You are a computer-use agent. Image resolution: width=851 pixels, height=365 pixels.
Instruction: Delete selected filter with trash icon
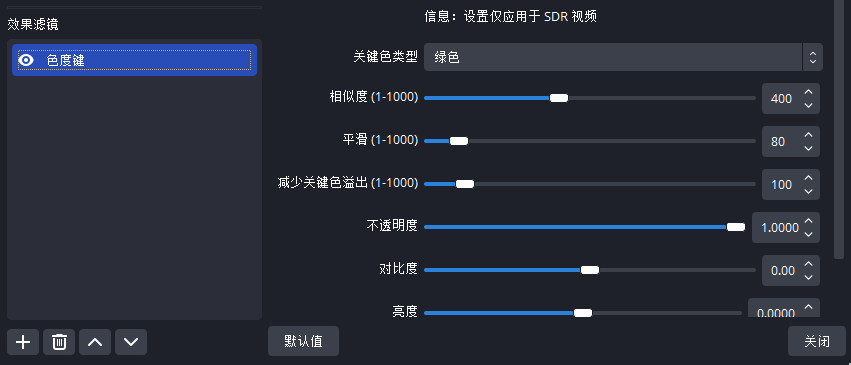(x=59, y=342)
